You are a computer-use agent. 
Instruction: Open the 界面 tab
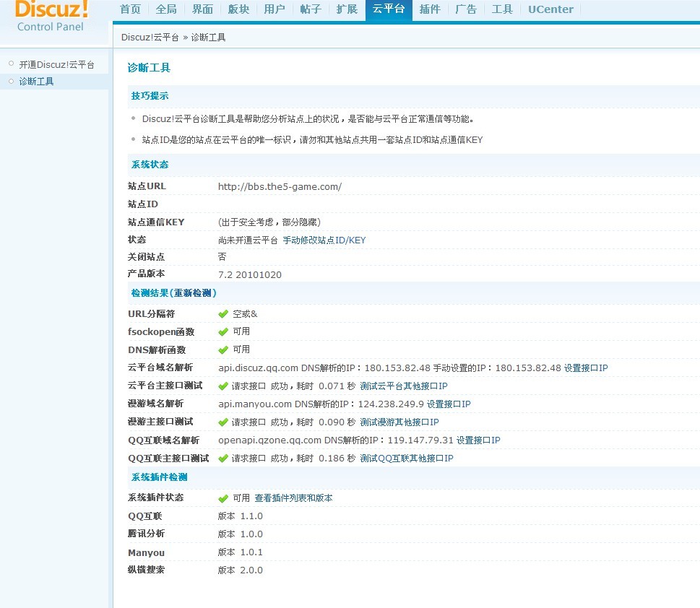[x=202, y=9]
